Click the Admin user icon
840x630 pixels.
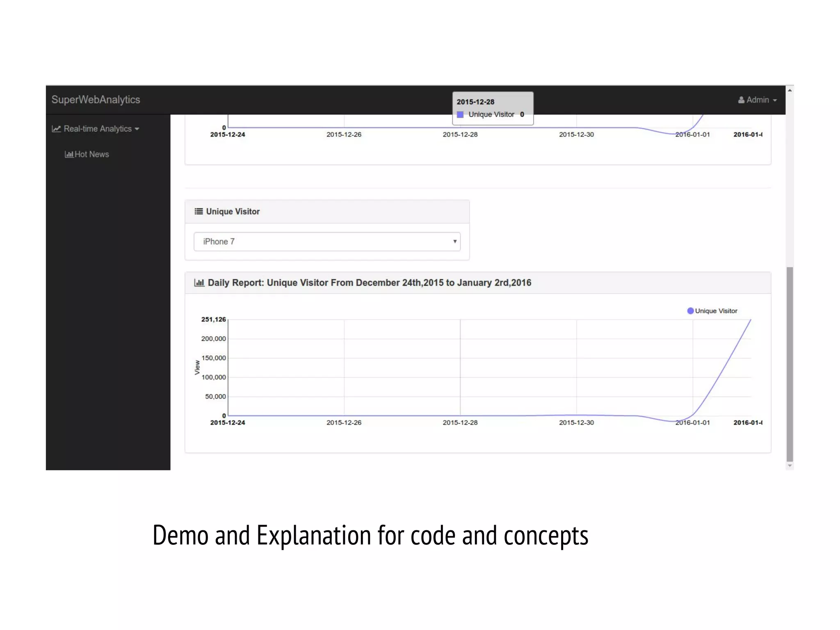pyautogui.click(x=741, y=100)
